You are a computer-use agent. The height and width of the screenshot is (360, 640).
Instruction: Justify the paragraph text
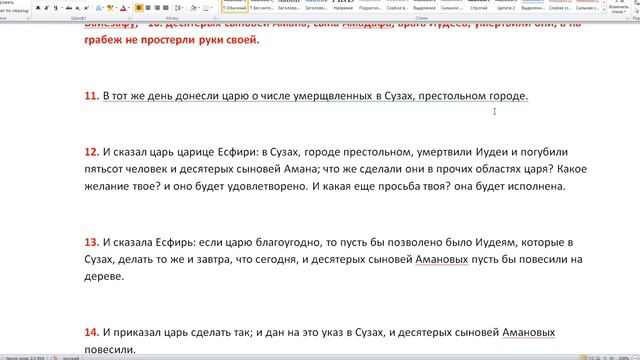pos(166,8)
